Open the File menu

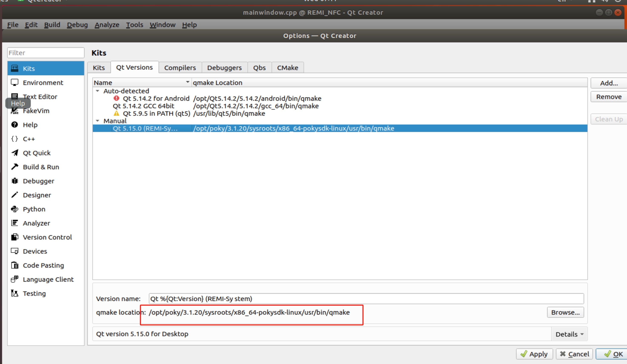coord(13,25)
